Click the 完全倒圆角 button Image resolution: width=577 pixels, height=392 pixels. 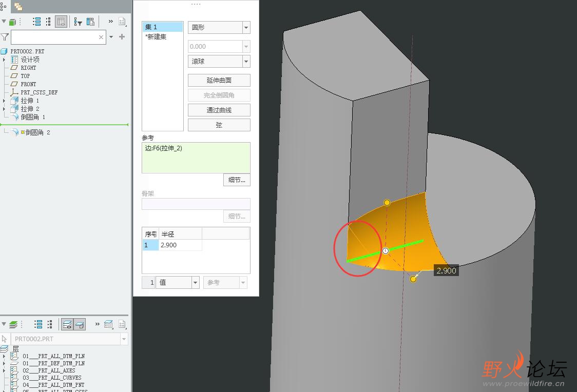tap(219, 95)
